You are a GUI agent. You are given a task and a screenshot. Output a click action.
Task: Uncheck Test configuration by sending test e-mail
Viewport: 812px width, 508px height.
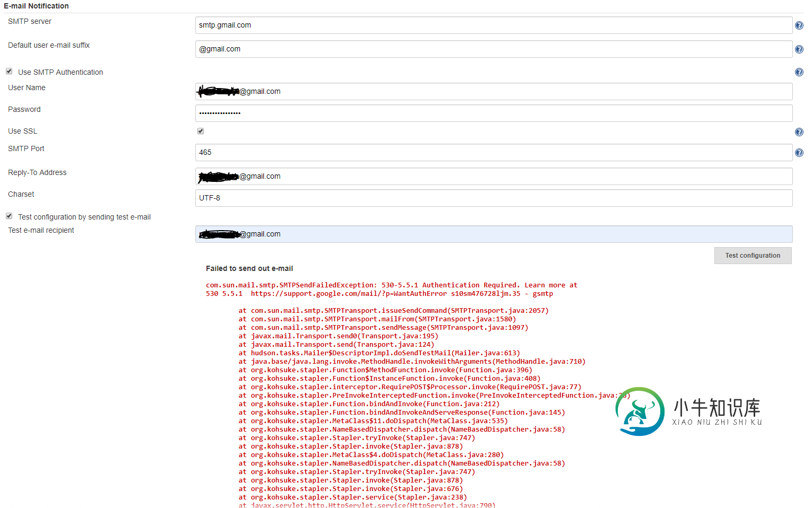(x=9, y=216)
